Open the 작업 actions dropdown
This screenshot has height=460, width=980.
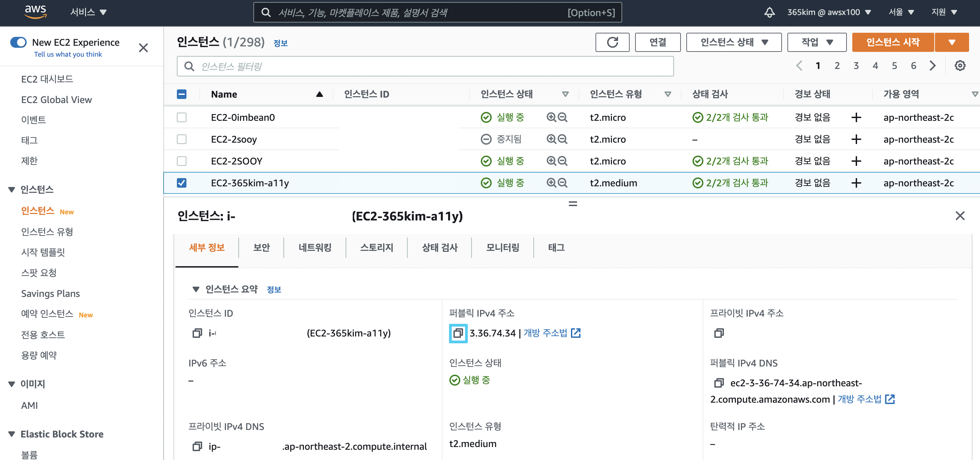coord(816,42)
